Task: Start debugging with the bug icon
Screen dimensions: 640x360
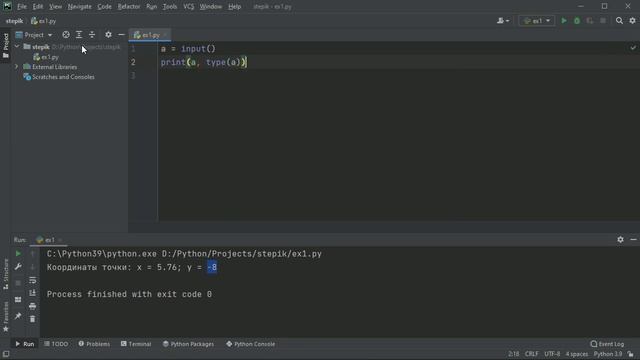Action: 577,21
